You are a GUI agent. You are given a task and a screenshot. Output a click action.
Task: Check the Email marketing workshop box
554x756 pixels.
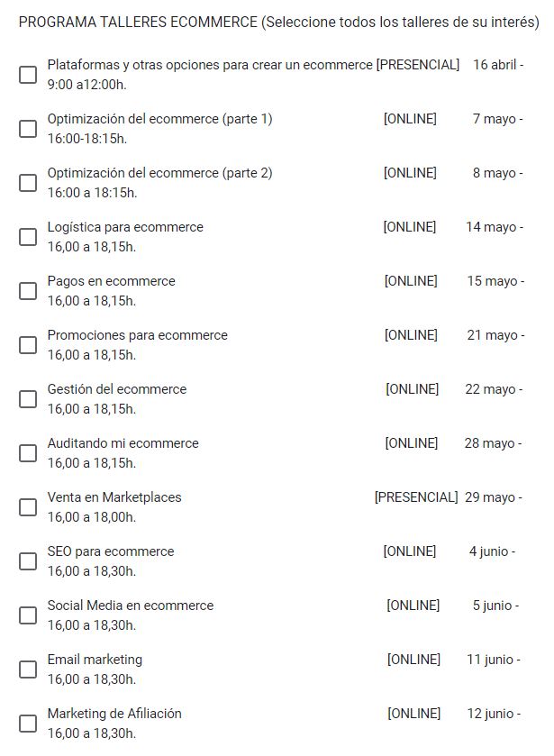tap(28, 669)
